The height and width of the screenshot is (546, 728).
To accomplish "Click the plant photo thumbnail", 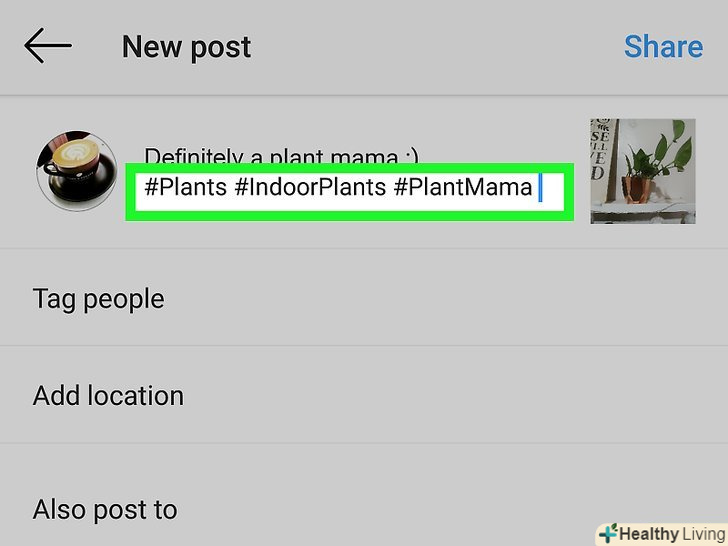I will tap(642, 170).
